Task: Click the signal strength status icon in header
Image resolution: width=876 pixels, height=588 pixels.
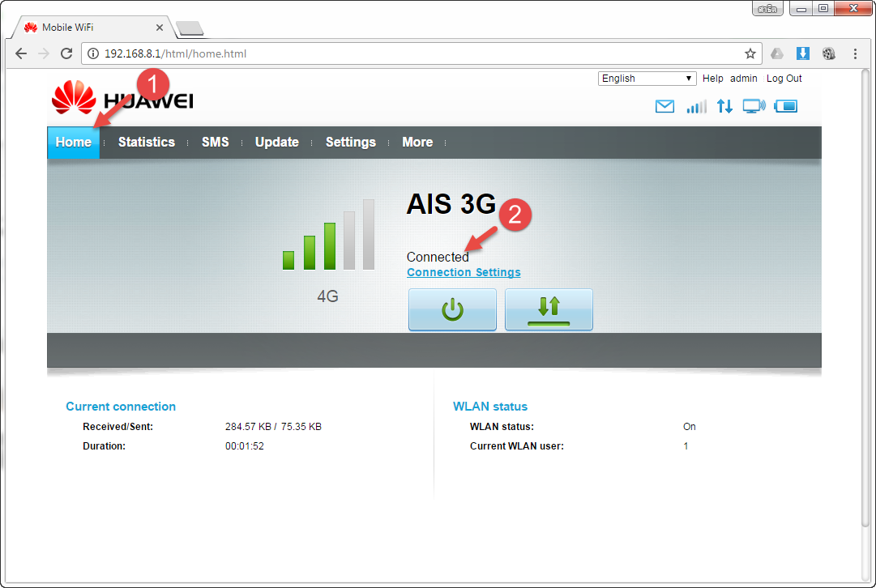Action: click(696, 106)
